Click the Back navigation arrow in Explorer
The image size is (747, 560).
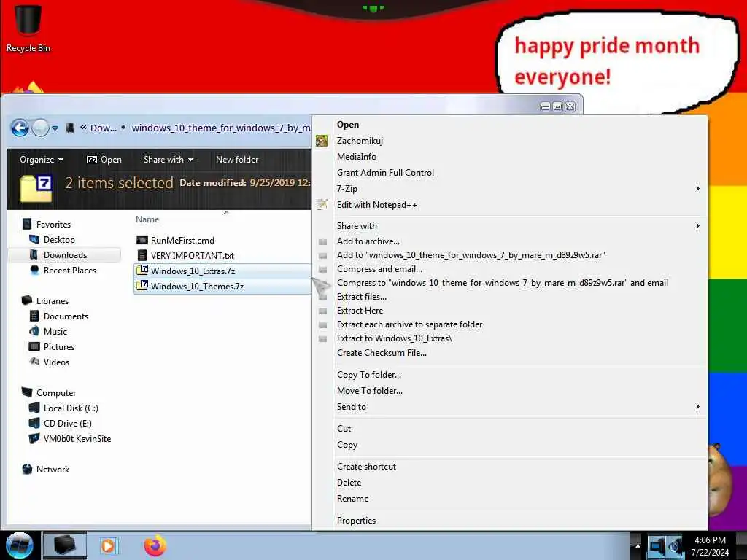pos(20,128)
